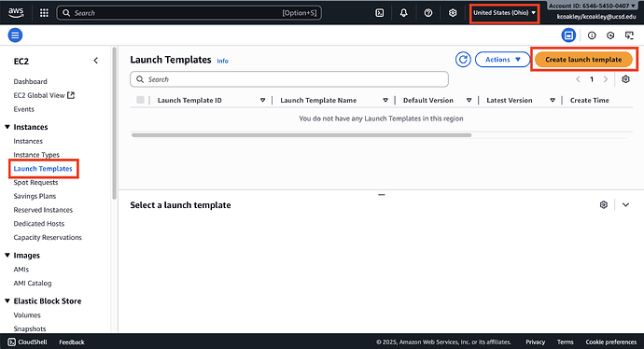Sort by Launch Template ID column arrow
This screenshot has height=349, width=644.
[x=262, y=100]
